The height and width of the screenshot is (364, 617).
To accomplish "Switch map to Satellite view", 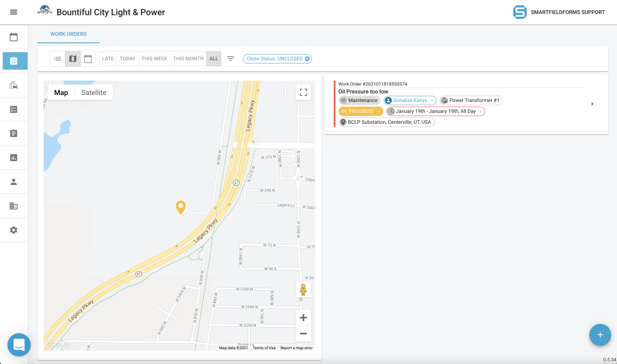I will click(x=94, y=92).
